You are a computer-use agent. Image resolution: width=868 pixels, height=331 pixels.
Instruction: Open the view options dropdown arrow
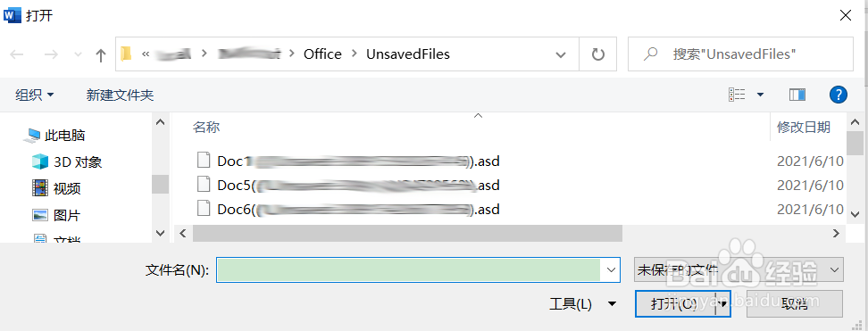pos(760,95)
